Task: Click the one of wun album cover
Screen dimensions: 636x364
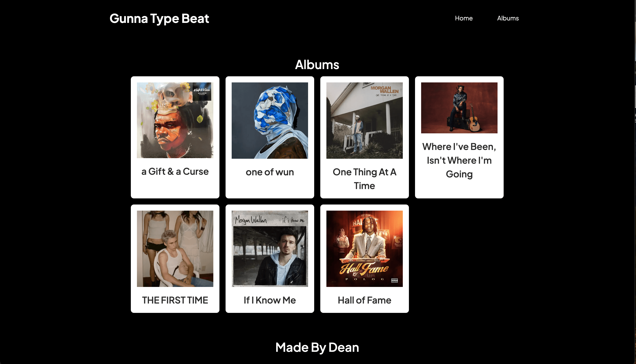Action: click(x=270, y=121)
